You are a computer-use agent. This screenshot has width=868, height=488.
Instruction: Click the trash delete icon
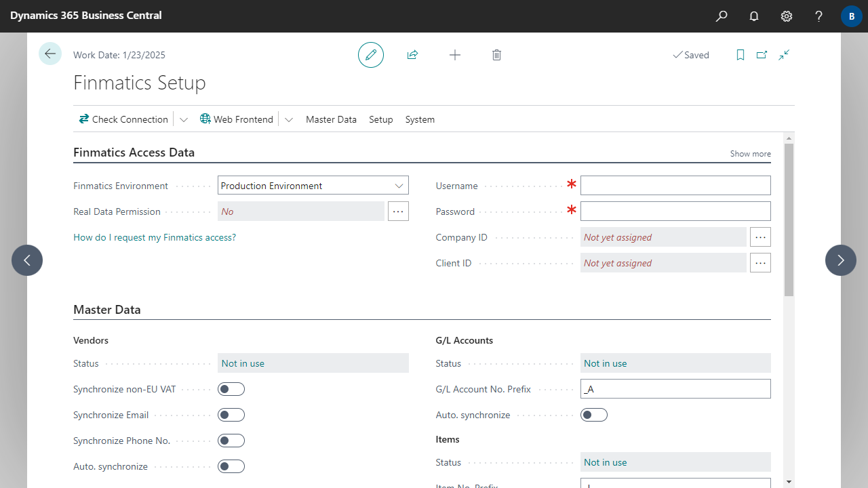click(x=496, y=55)
